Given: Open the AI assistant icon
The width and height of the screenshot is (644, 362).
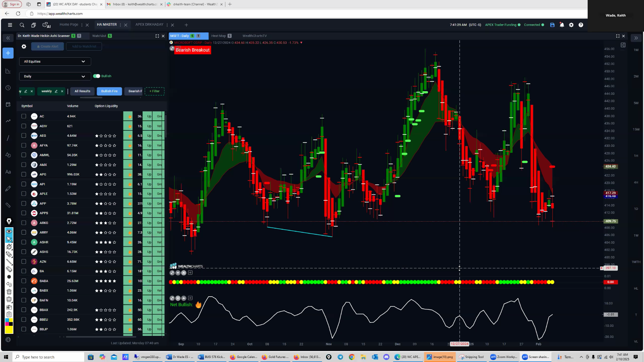Looking at the screenshot, I should click(x=46, y=25).
